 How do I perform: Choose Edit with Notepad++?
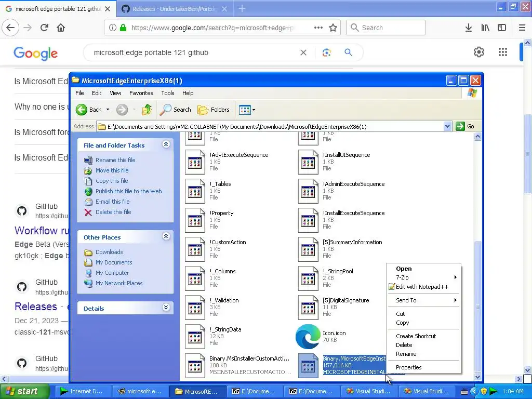(424, 287)
